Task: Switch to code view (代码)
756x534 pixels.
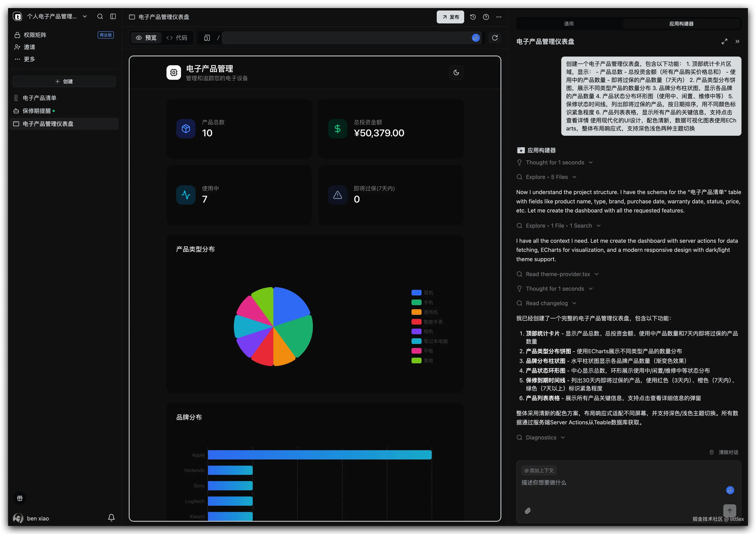Action: pos(177,38)
